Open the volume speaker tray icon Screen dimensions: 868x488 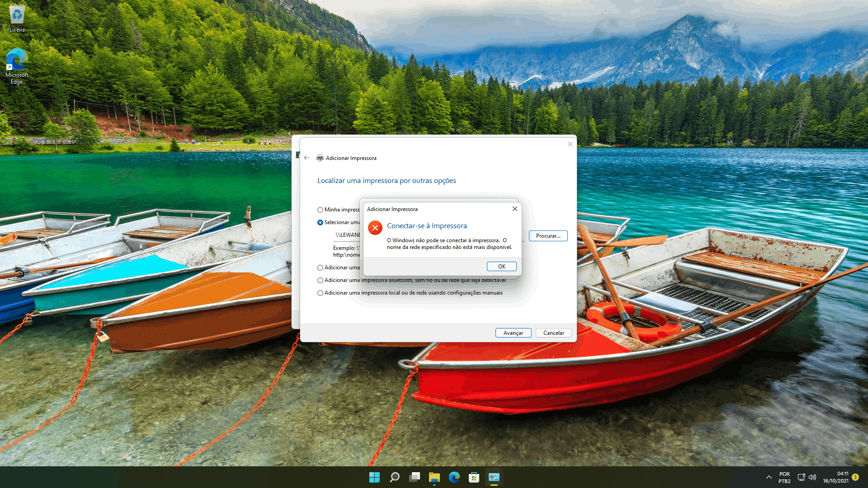coord(812,477)
